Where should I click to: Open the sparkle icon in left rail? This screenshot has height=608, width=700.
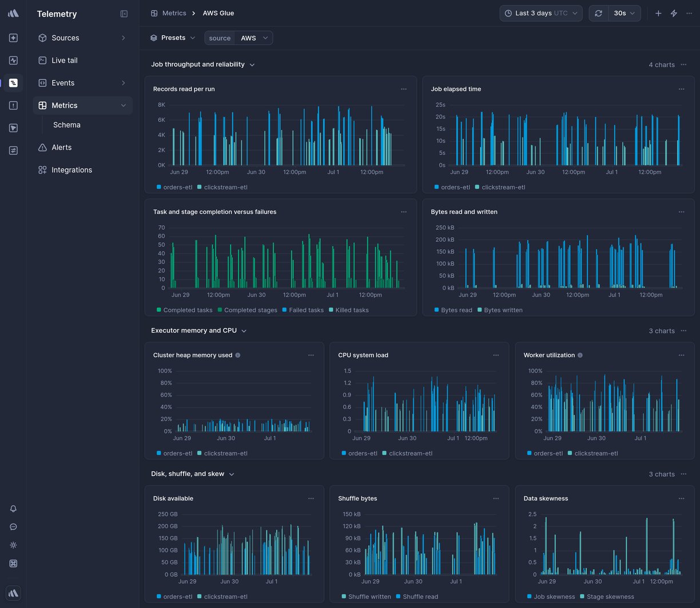13,38
